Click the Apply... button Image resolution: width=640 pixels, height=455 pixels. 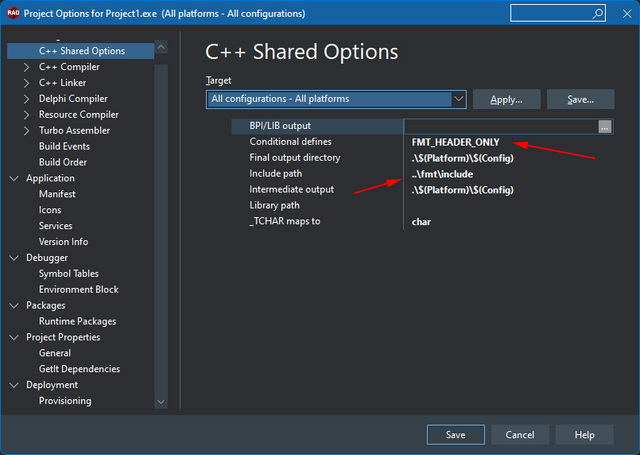[507, 99]
